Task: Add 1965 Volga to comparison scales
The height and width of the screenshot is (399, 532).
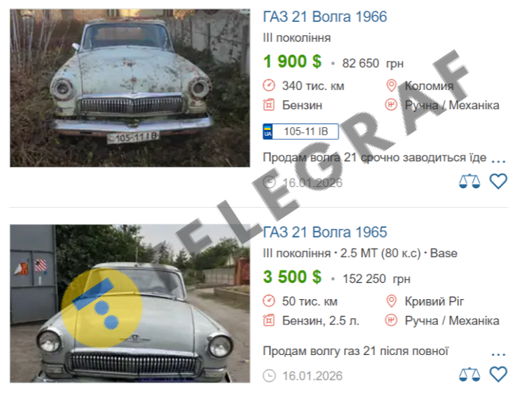Action: 469,374
